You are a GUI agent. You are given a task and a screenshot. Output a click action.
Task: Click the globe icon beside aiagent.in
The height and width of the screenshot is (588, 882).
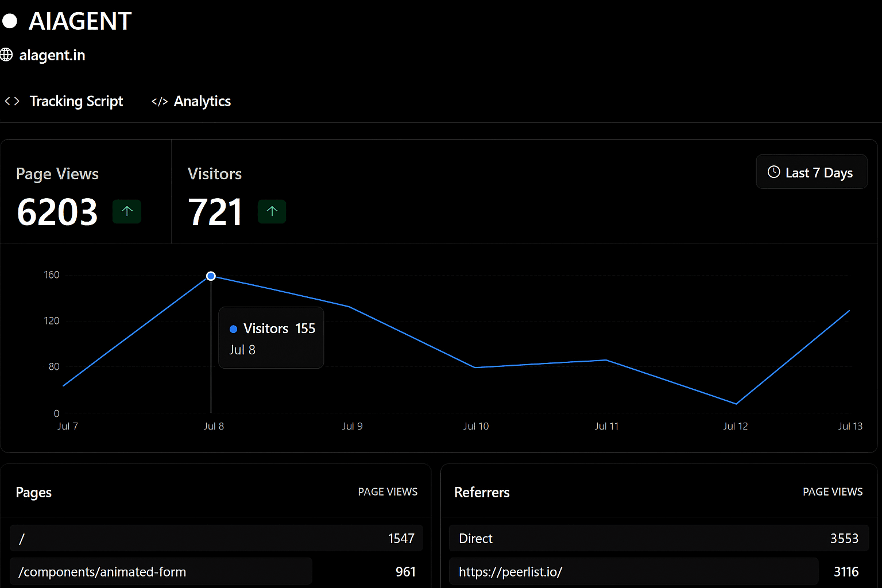[x=6, y=55]
